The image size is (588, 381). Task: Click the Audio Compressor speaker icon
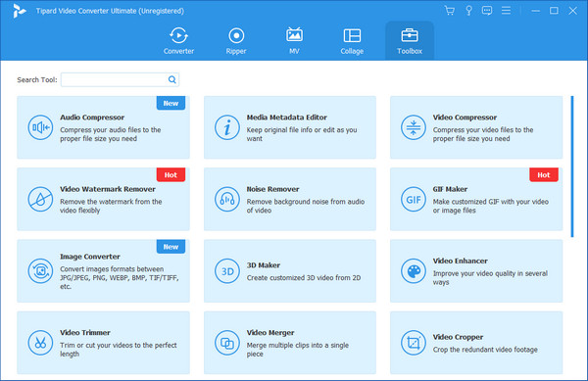pos(40,127)
